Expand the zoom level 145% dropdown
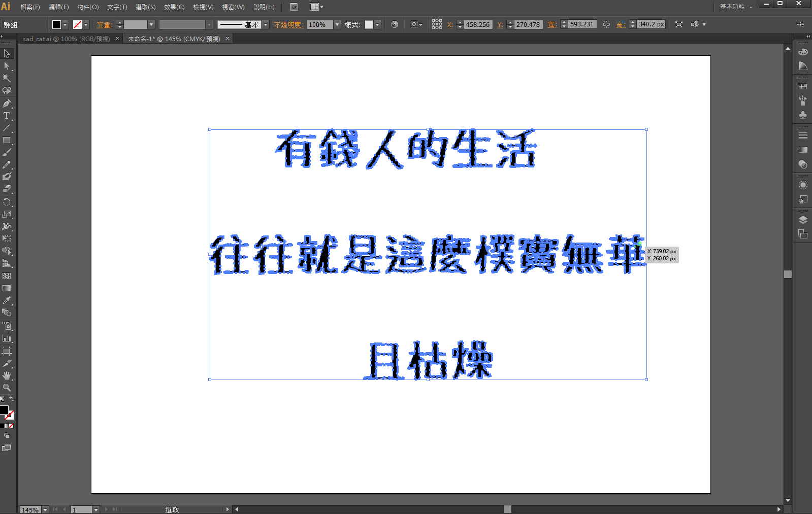 (x=45, y=509)
